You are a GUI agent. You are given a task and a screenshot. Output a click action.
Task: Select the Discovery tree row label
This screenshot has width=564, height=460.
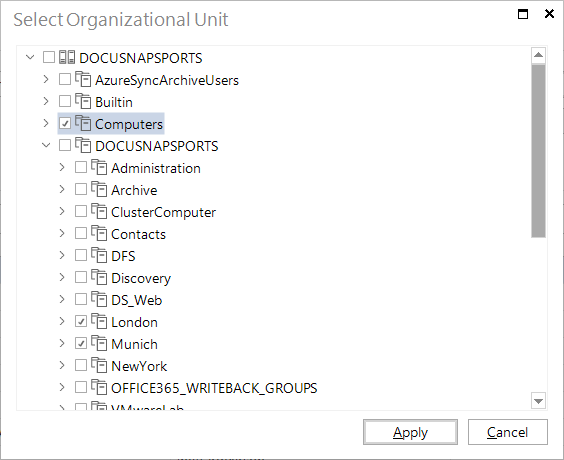(x=141, y=278)
